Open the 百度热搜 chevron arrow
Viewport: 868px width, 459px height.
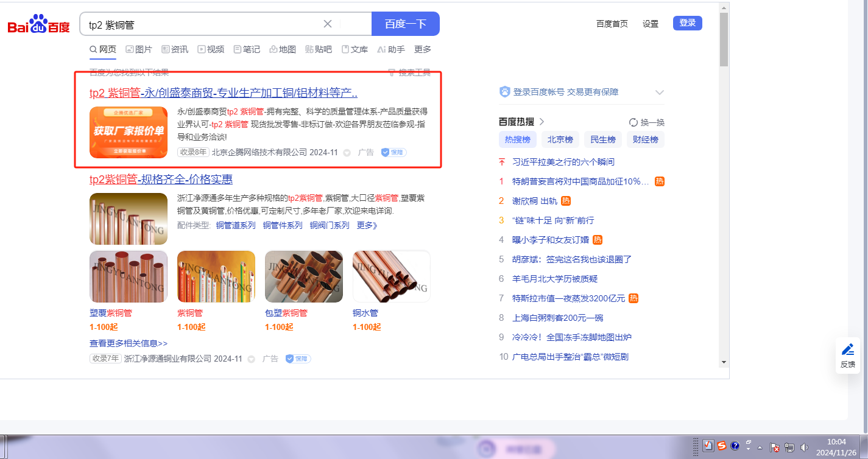pyautogui.click(x=542, y=122)
